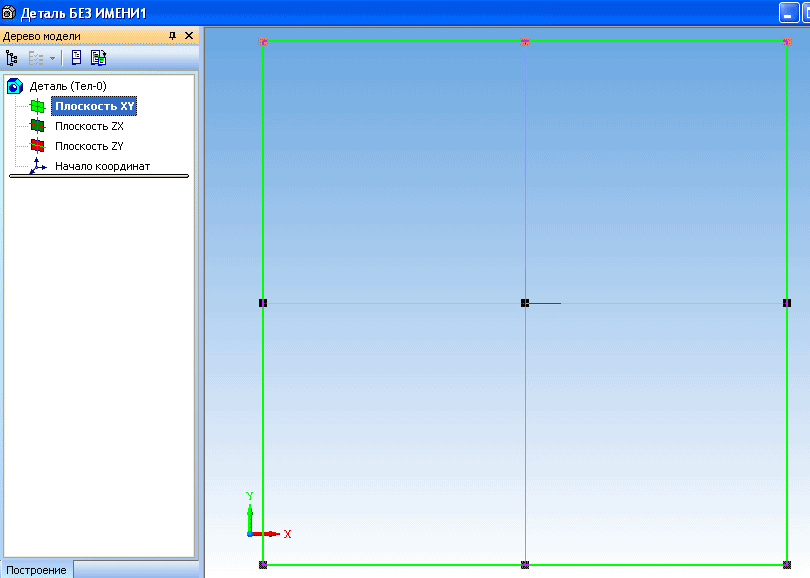Click the top-right corner handle of the plane
Image resolution: width=810 pixels, height=578 pixels.
click(787, 41)
